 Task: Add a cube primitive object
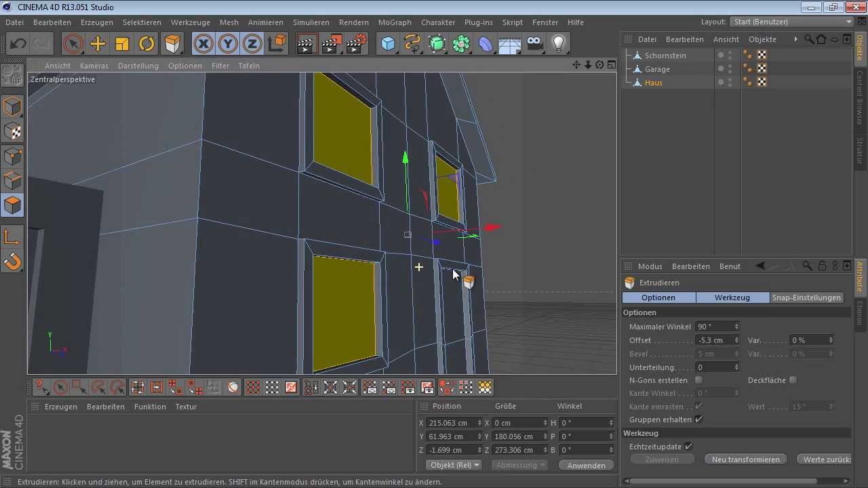click(388, 44)
